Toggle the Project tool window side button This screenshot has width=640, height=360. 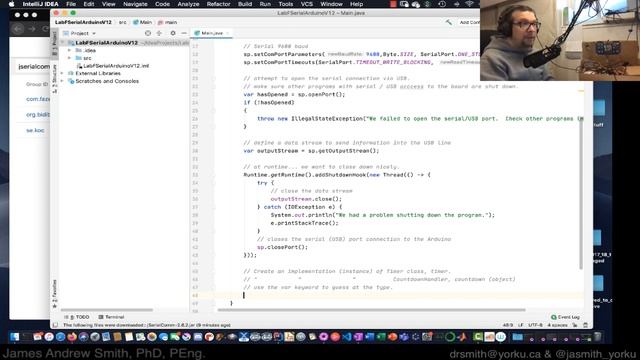click(x=54, y=44)
